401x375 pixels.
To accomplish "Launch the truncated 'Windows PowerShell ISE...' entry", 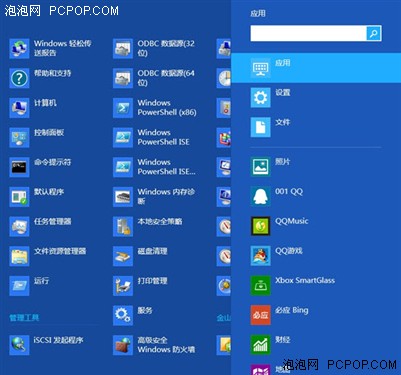I will pos(123,167).
